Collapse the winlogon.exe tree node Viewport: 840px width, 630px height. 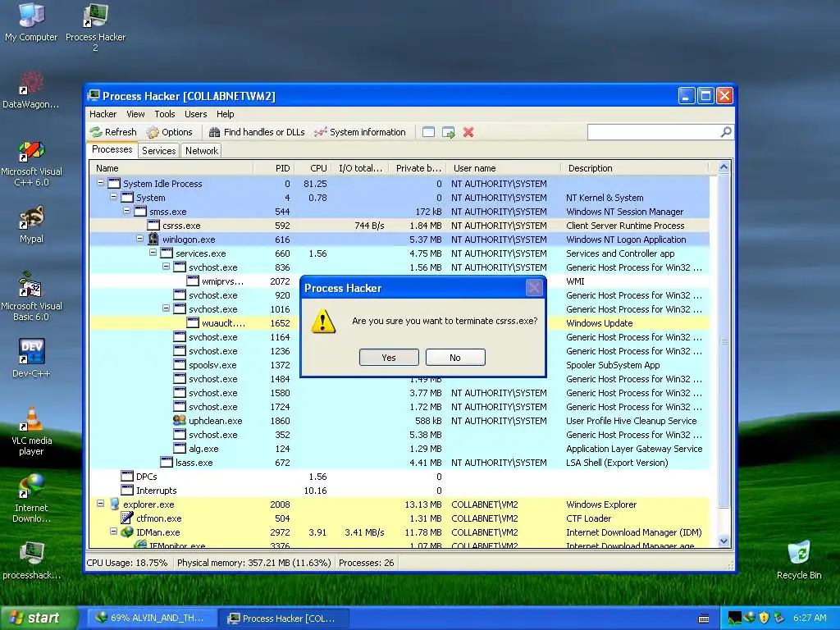(139, 239)
